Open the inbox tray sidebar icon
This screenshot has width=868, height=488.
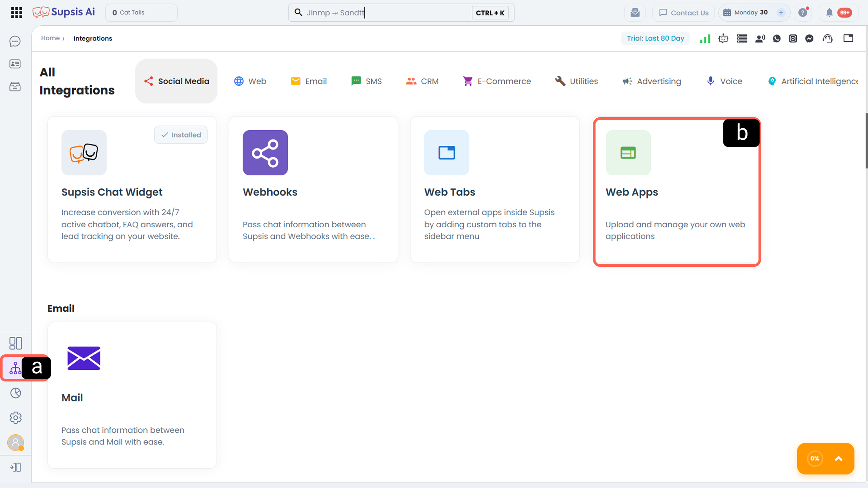15,87
